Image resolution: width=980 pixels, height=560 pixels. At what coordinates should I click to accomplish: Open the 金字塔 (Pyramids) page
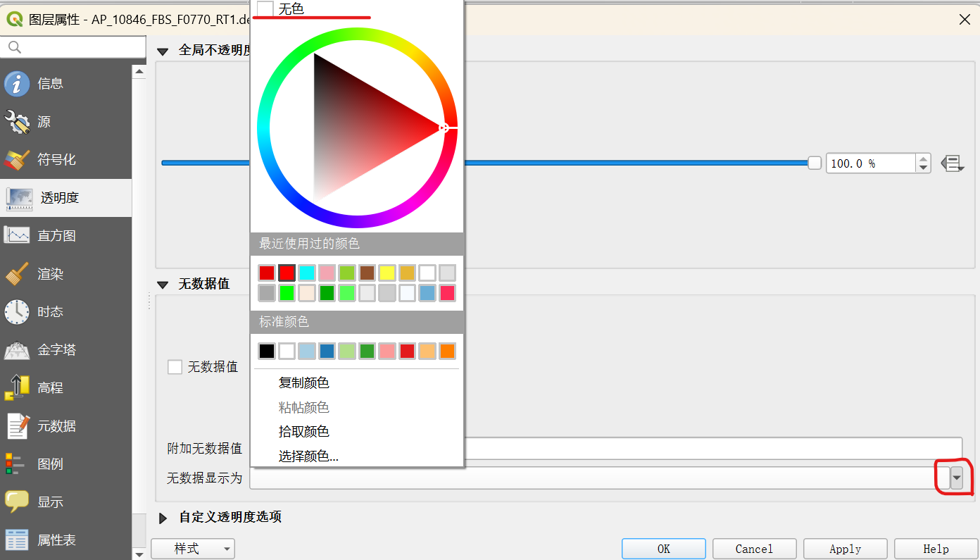click(x=65, y=350)
